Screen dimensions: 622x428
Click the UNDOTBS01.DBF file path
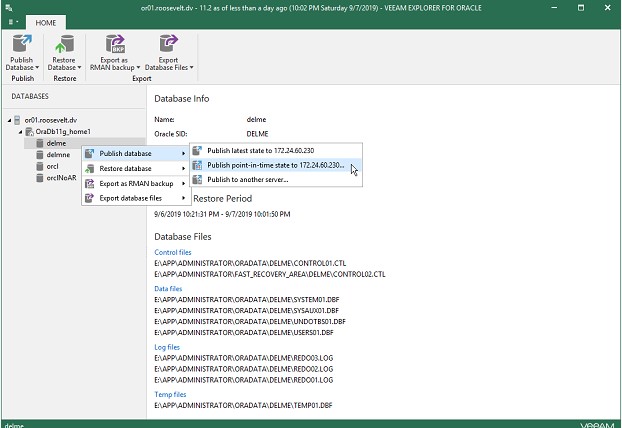tap(250, 322)
